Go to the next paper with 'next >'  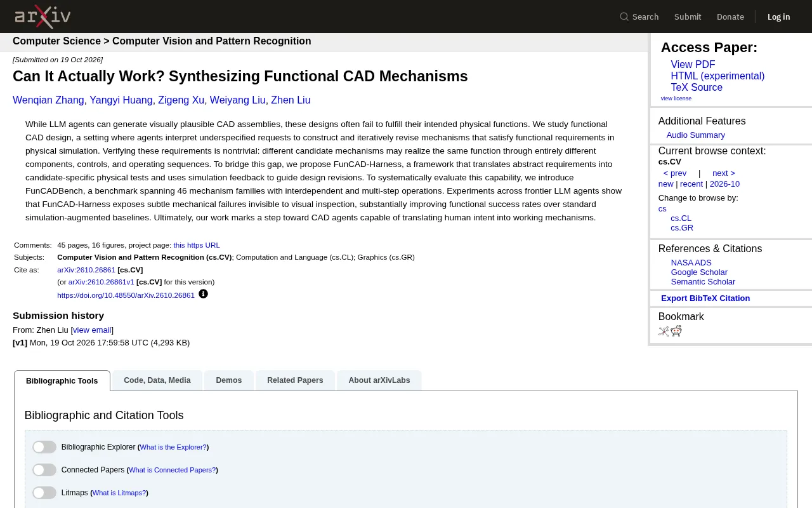click(x=724, y=173)
